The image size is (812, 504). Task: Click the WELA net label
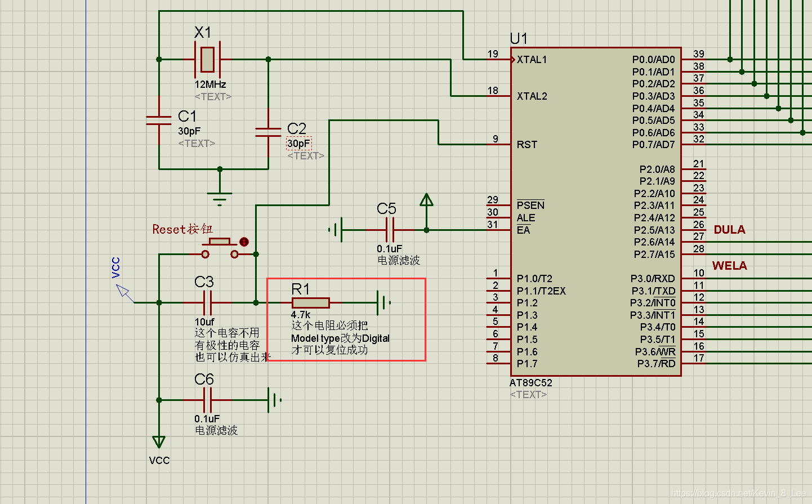click(x=729, y=266)
